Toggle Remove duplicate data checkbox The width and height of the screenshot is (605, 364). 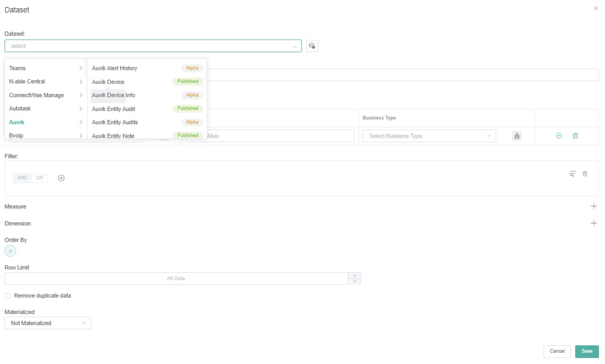(7, 296)
